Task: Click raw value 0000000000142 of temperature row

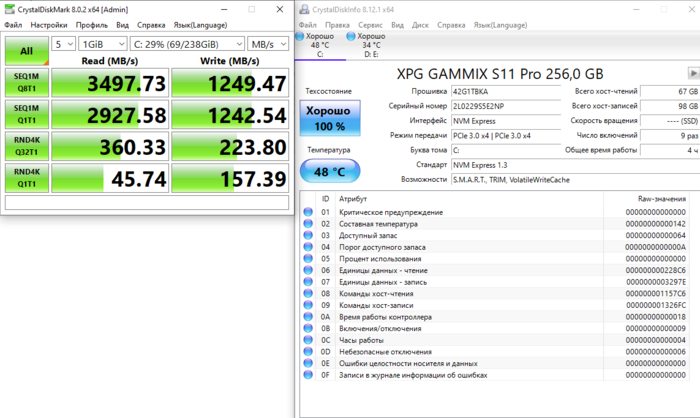Action: (x=655, y=224)
